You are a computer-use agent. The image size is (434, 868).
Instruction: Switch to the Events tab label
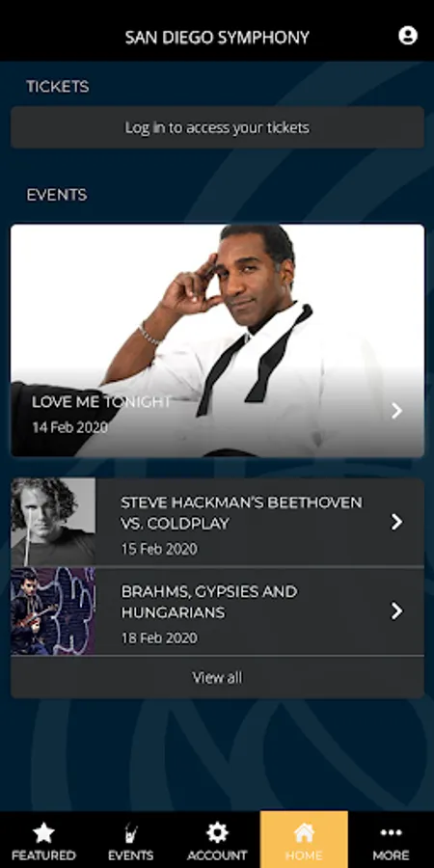(130, 855)
